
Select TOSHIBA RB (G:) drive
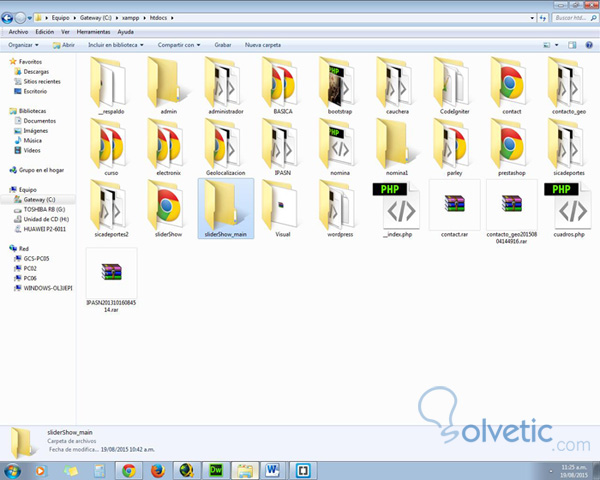click(x=40, y=209)
